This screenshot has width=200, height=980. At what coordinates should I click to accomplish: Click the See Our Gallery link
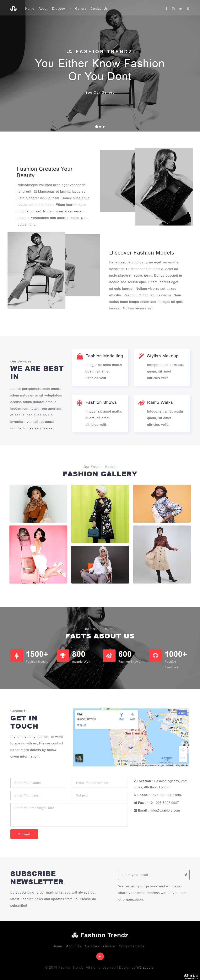point(100,92)
